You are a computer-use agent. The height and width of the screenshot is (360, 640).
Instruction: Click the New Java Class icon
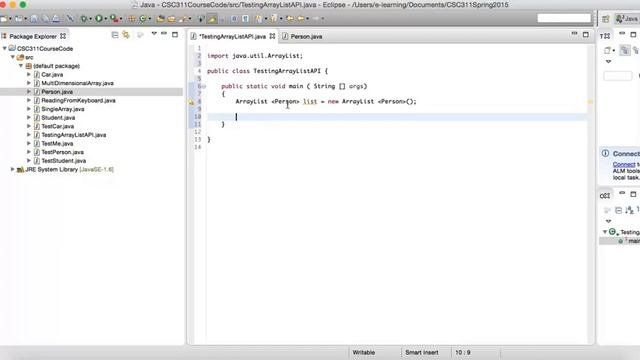[x=142, y=19]
